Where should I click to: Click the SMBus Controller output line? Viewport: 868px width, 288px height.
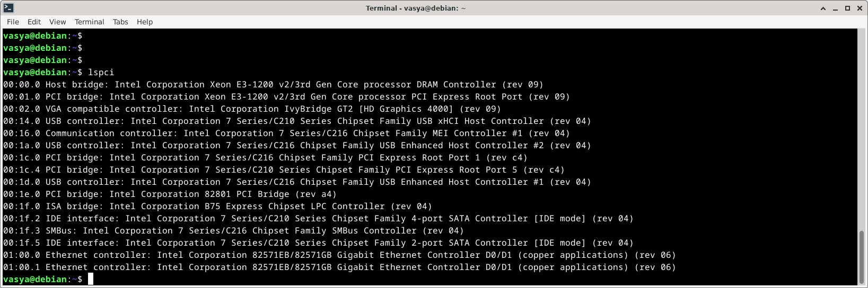click(233, 230)
